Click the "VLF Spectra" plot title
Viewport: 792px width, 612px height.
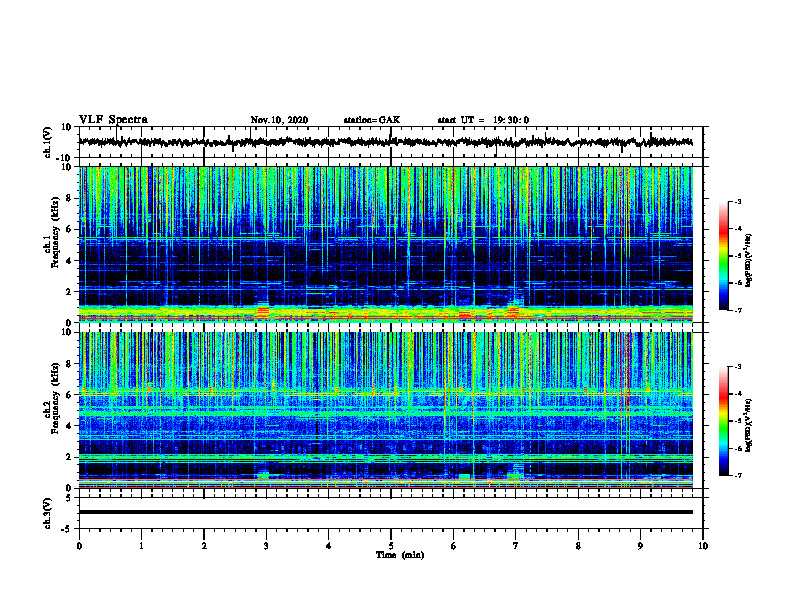coord(113,120)
